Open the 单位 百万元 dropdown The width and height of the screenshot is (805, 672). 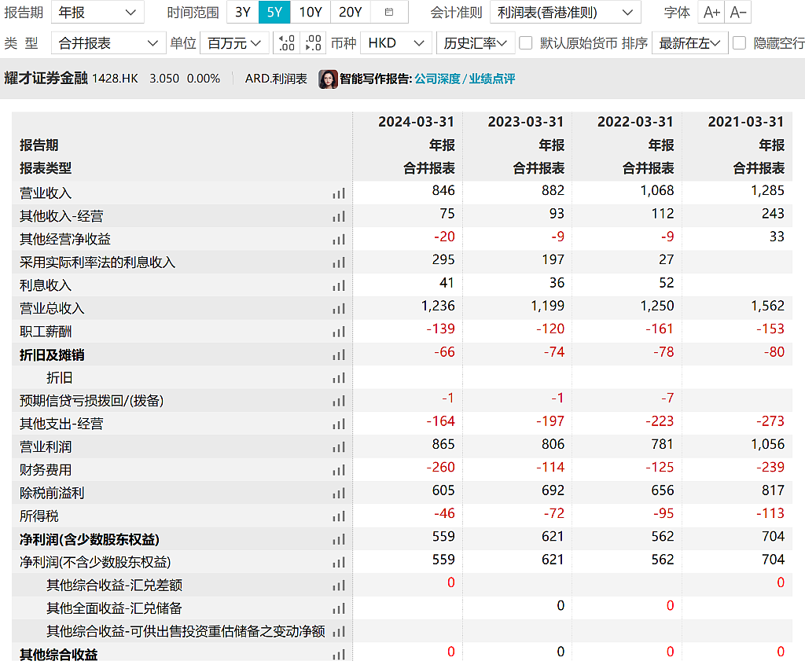(234, 43)
